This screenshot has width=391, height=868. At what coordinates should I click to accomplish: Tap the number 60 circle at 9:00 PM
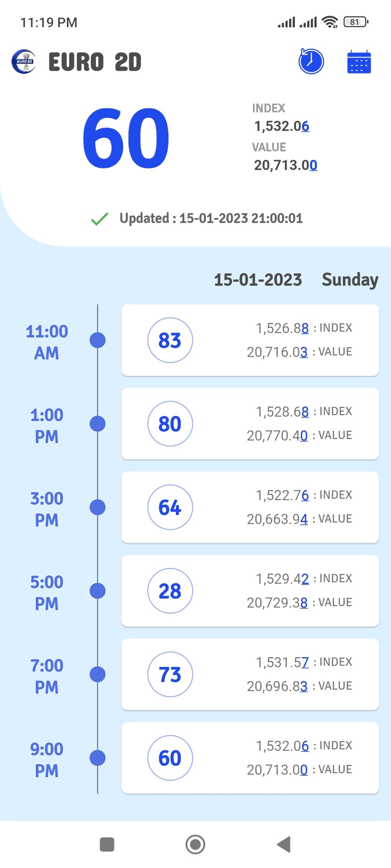pos(170,758)
